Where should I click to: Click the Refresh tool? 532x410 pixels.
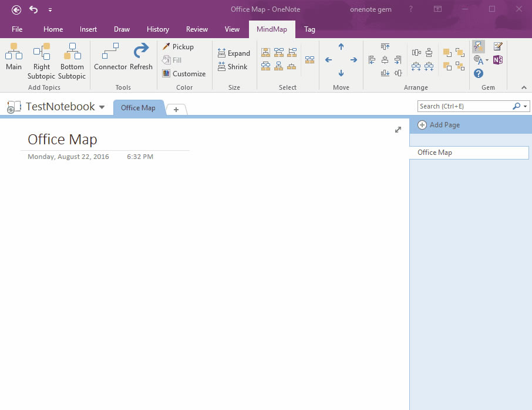141,57
